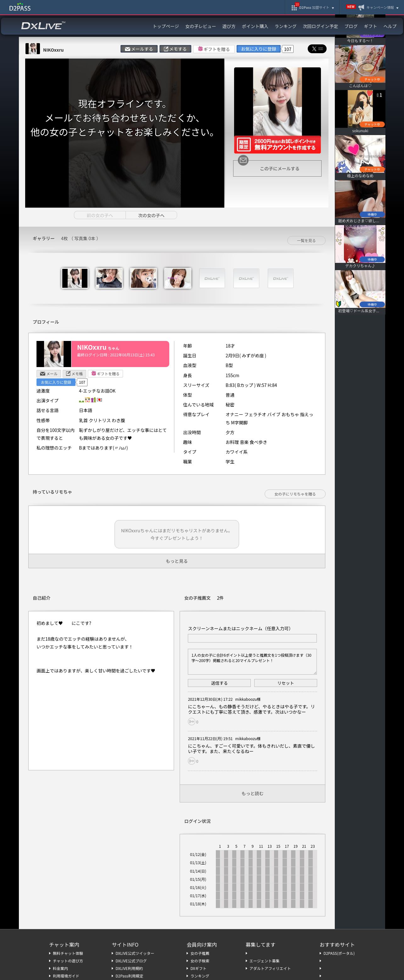
Task: Open 女の子レビュー menu item
Action: coord(200,26)
